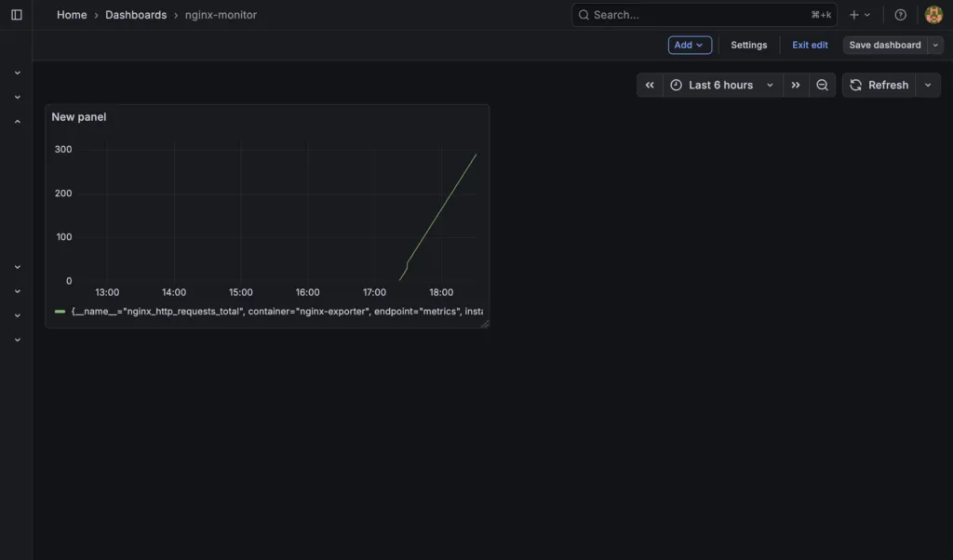Click the 13:00 x-axis label
953x560 pixels.
point(107,292)
